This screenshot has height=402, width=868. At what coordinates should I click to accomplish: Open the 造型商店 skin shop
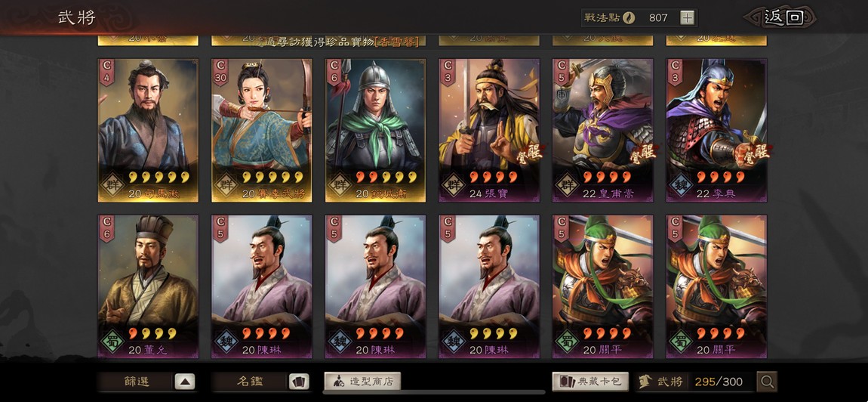[x=362, y=382]
